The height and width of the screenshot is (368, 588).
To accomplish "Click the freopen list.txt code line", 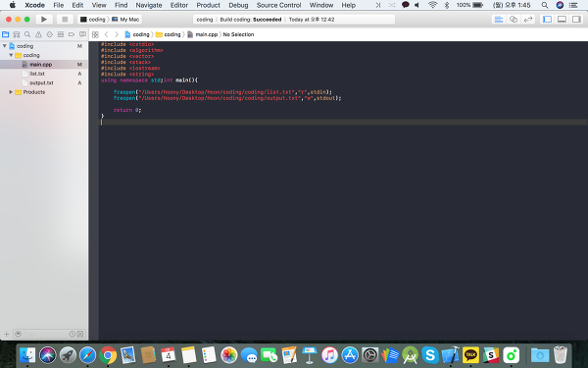I will [222, 92].
